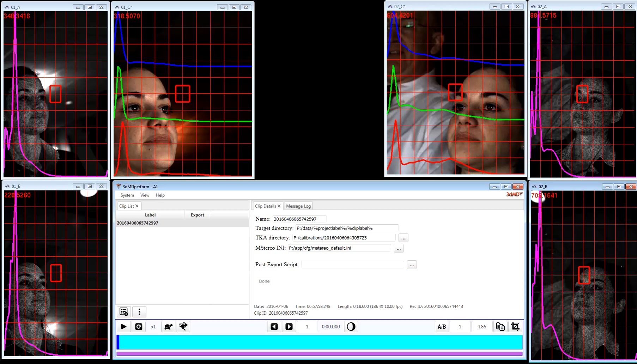Click the cyan playback timeline bar

point(319,342)
